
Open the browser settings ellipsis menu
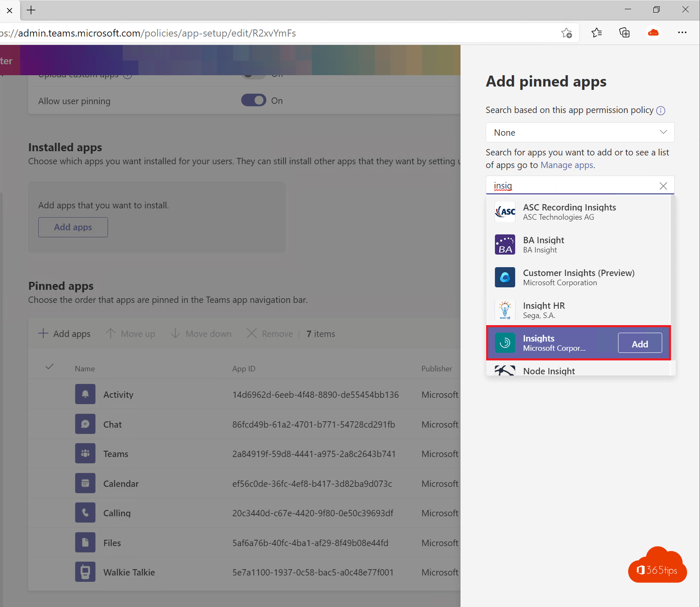pyautogui.click(x=682, y=33)
